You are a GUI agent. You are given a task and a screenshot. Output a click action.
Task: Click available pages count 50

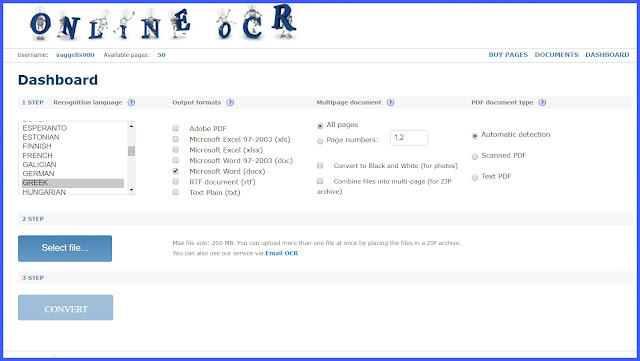pyautogui.click(x=161, y=55)
